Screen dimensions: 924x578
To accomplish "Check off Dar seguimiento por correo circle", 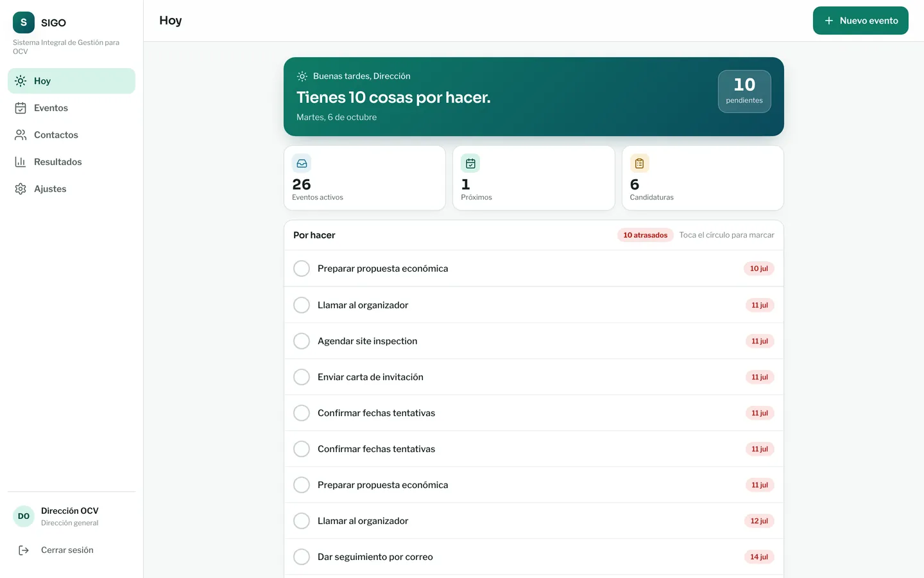I will click(302, 557).
